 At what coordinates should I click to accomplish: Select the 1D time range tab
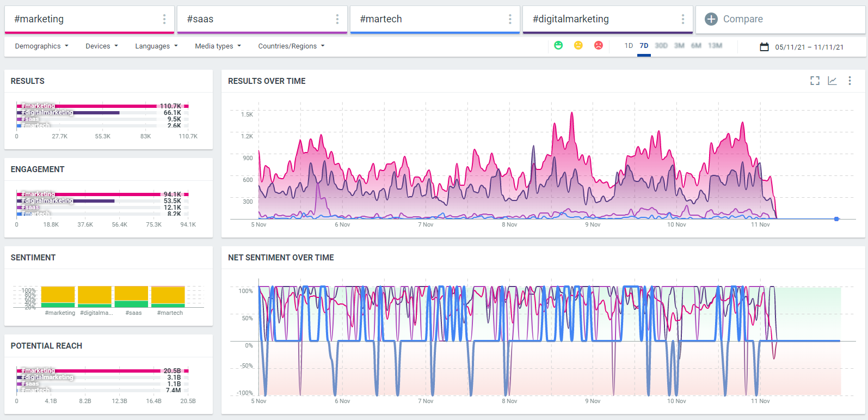629,46
